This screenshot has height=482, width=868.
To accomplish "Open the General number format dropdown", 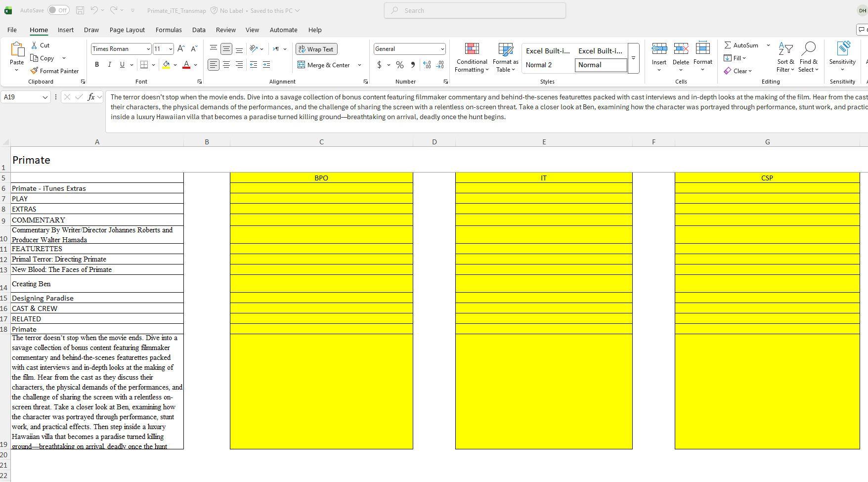I will (442, 49).
